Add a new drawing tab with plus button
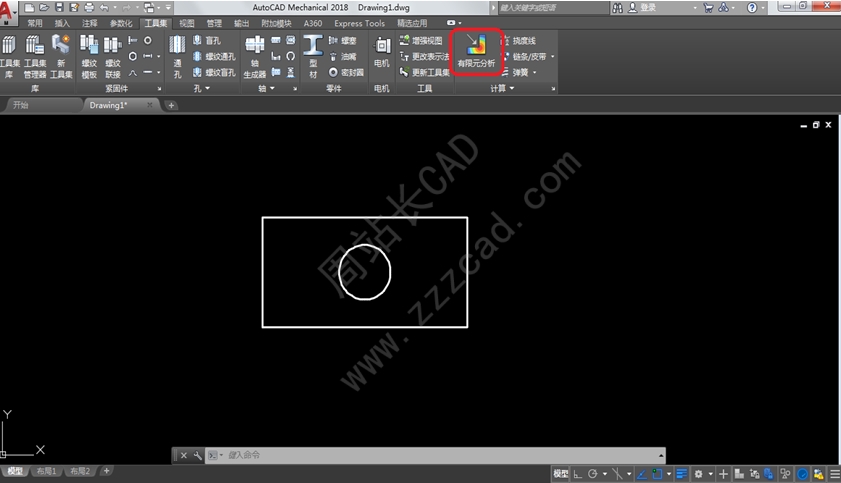This screenshot has height=483, width=841. point(171,105)
